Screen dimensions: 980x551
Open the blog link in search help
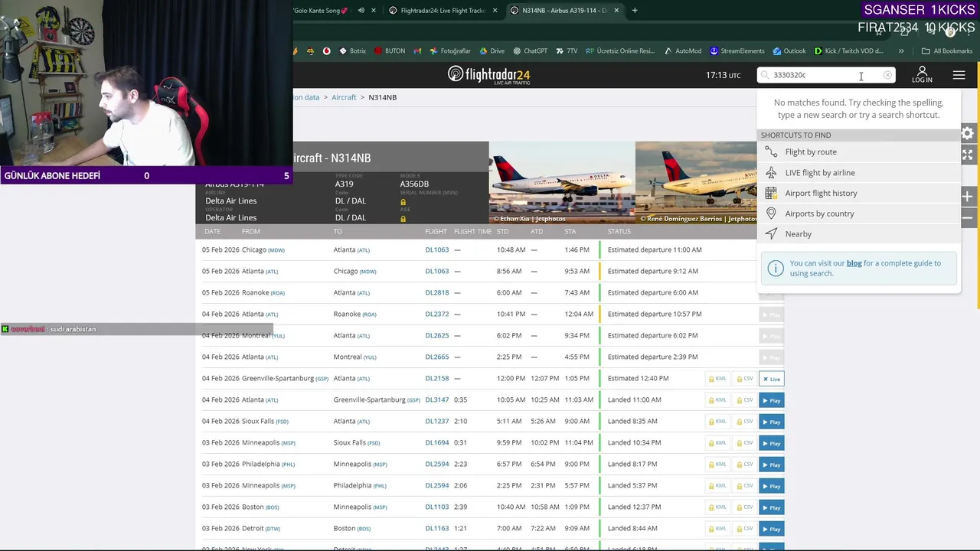pos(854,263)
